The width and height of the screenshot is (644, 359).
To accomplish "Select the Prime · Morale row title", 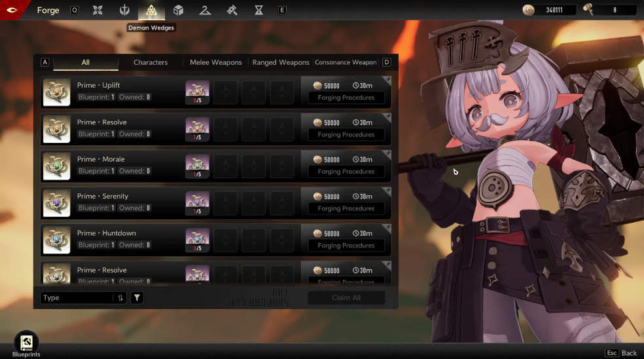I will point(101,159).
